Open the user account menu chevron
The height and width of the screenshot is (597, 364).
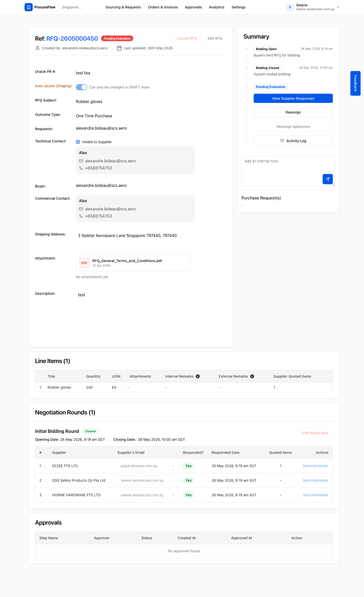pos(338,7)
